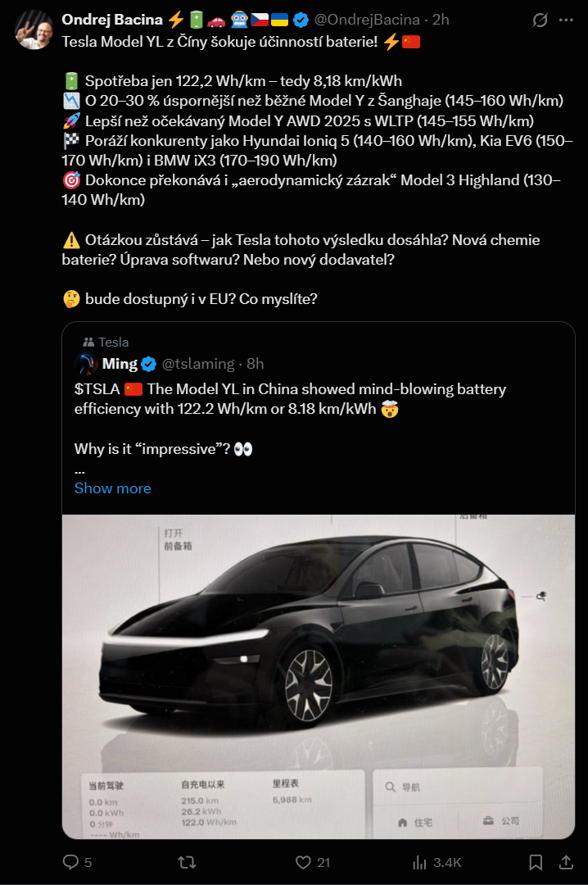This screenshot has width=588, height=885.
Task: Click the Grok explain post icon
Action: click(x=541, y=20)
